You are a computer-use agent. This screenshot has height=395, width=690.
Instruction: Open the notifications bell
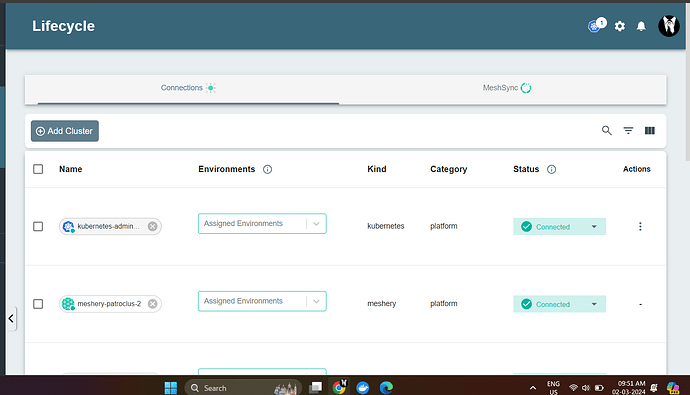pos(641,26)
